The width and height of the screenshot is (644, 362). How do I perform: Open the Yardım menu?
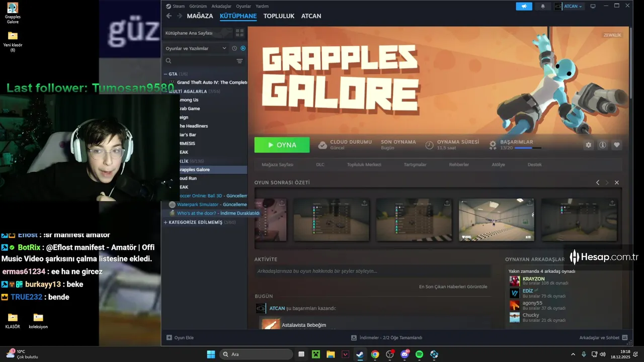(262, 6)
